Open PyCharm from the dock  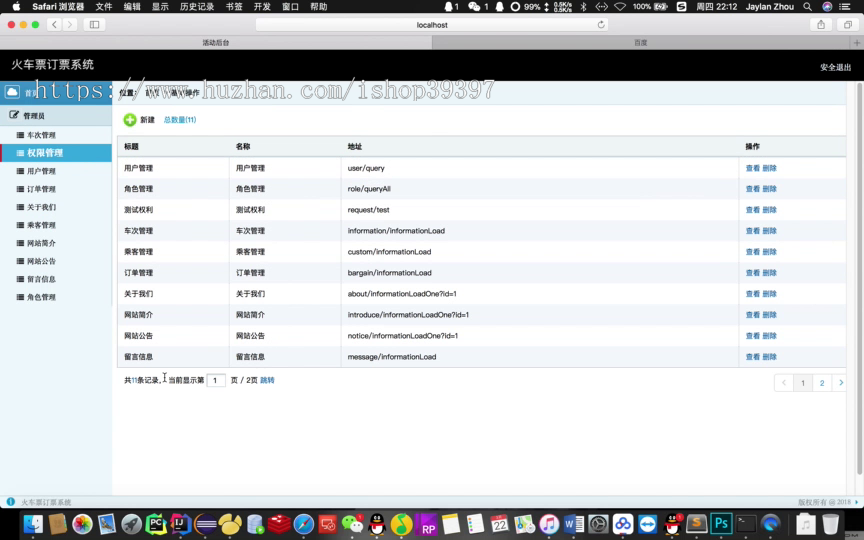pos(156,523)
